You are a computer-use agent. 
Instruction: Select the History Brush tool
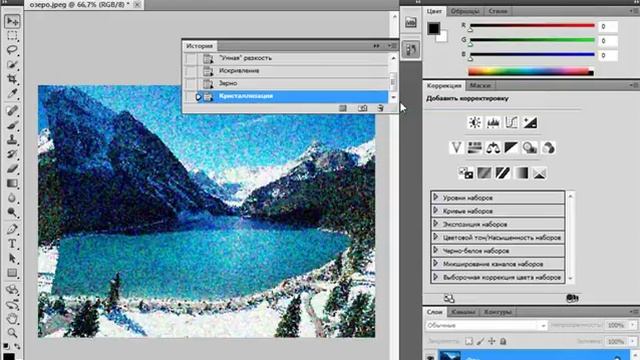(x=12, y=154)
